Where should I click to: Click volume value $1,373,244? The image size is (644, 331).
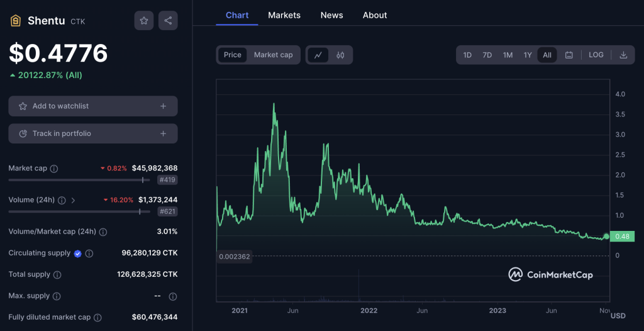coord(158,200)
